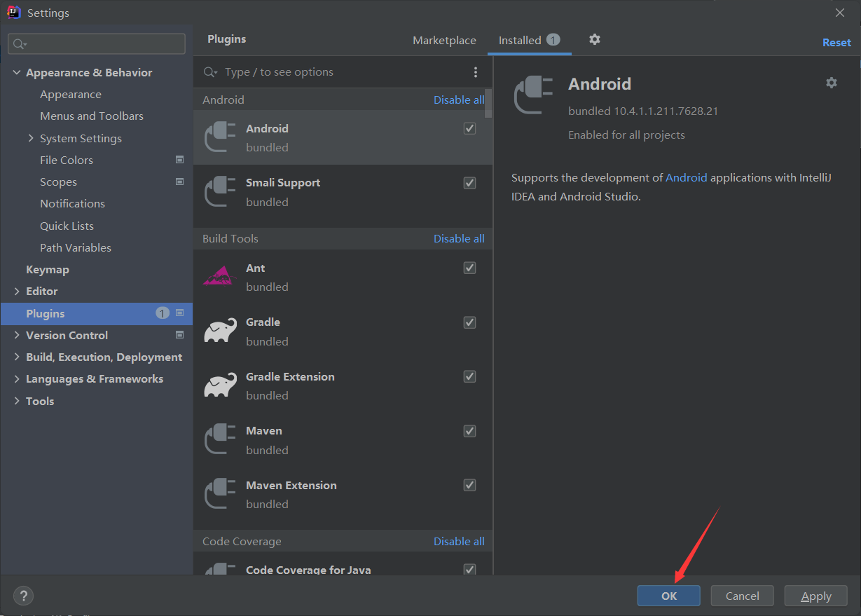This screenshot has width=861, height=616.
Task: Uncheck Code Coverage for Java plugin
Action: [470, 569]
